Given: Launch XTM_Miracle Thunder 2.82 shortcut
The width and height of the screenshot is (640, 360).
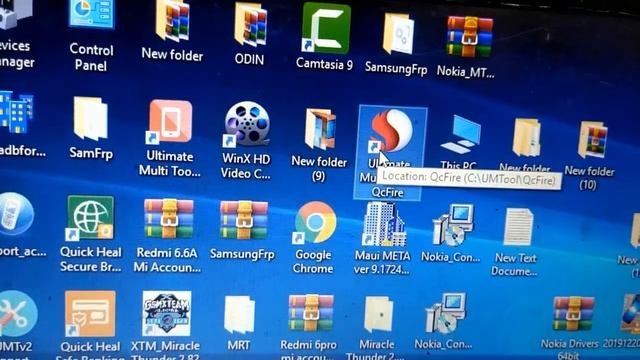Looking at the screenshot, I should (x=166, y=324).
